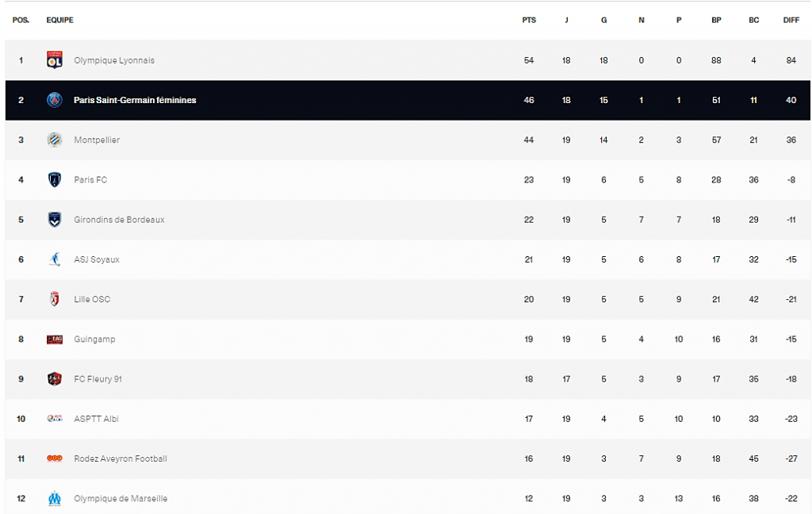This screenshot has width=812, height=514.
Task: Click the Olympique de Marseille logo
Action: pos(55,498)
